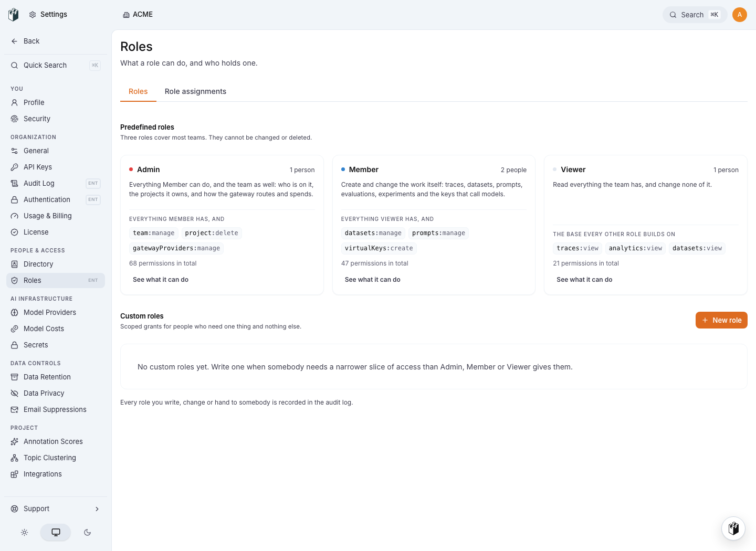Viewport: 756px width, 551px height.
Task: Click the New role button
Action: click(x=721, y=320)
